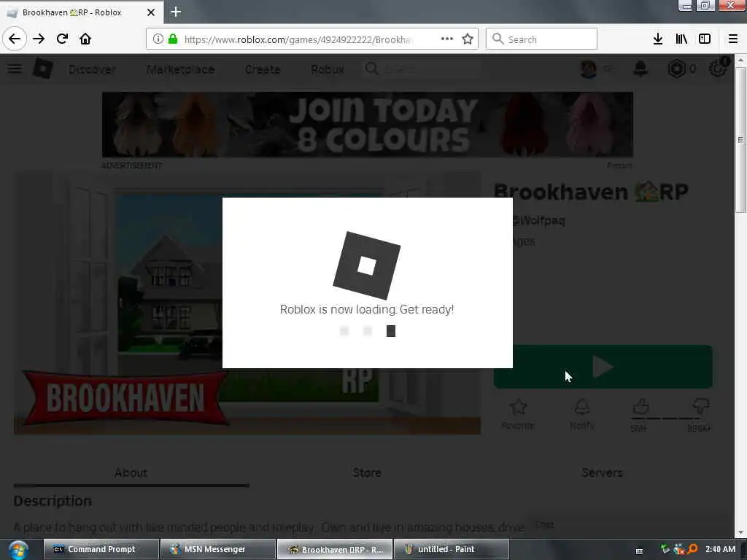Click the taskbar clock 2:40 AM
The height and width of the screenshot is (560, 747).
point(720,549)
